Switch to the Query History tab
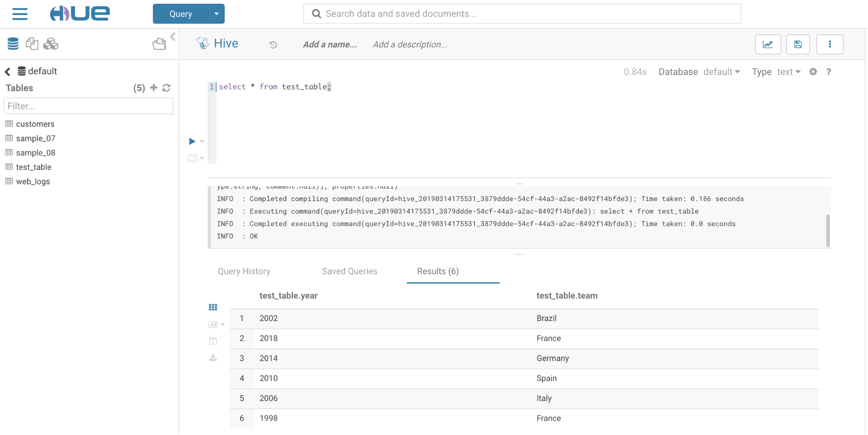Image resolution: width=868 pixels, height=435 pixels. (x=244, y=271)
